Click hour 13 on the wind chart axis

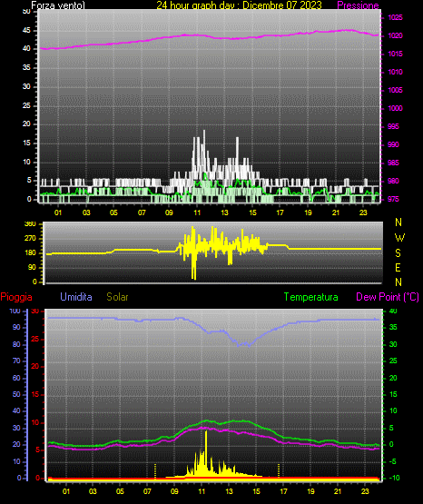point(224,212)
